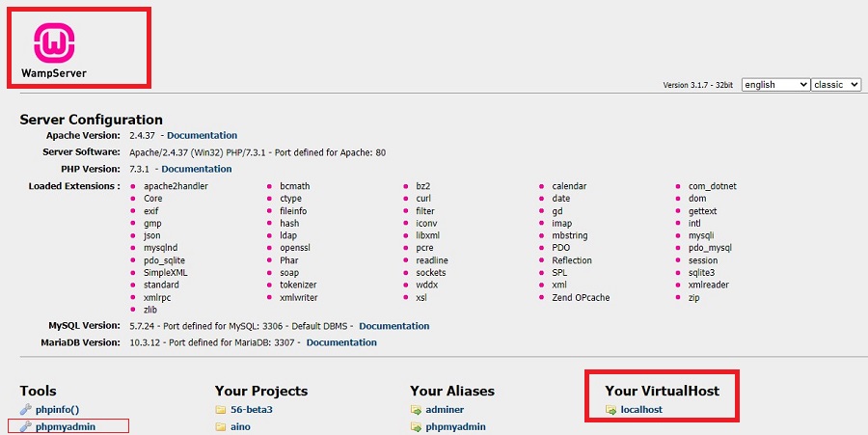Viewport: 868px width, 435px height.
Task: Open phpmyadmin under Tools
Action: (66, 426)
